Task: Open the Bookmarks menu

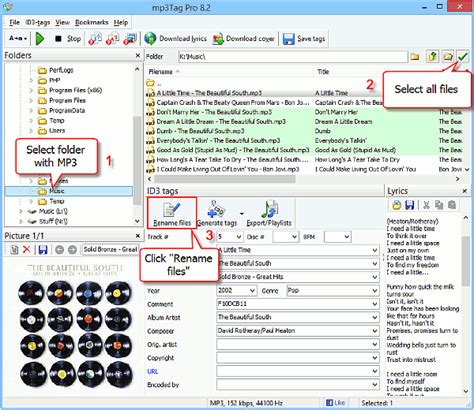Action: pyautogui.click(x=92, y=22)
